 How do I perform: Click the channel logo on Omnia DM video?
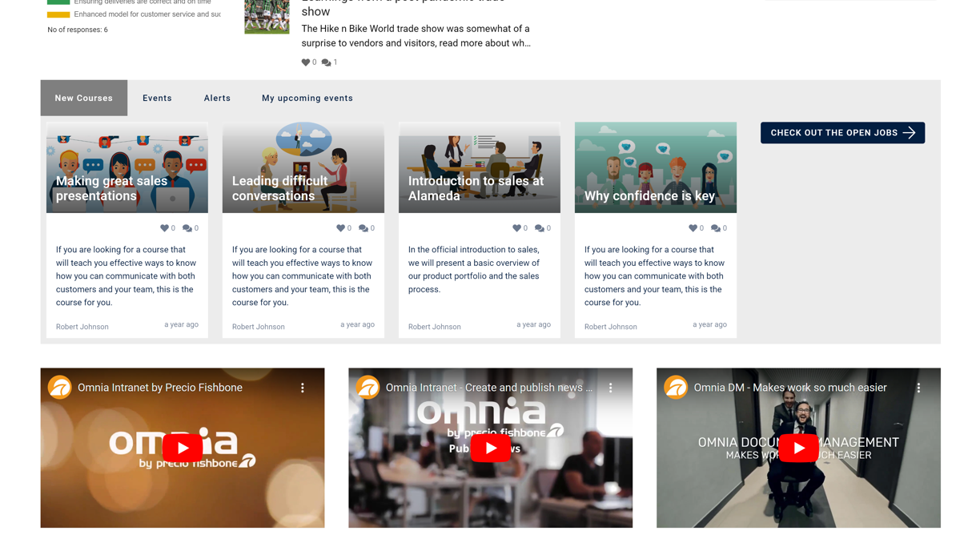[x=676, y=388]
